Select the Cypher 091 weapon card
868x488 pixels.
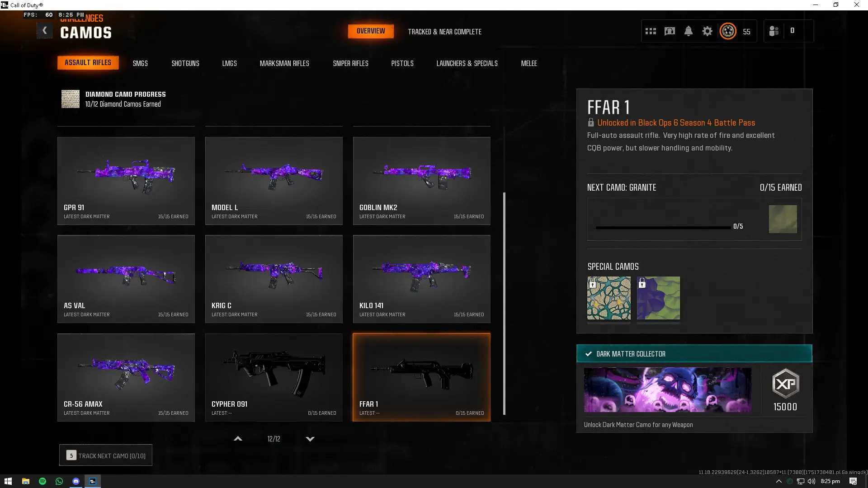click(x=274, y=377)
